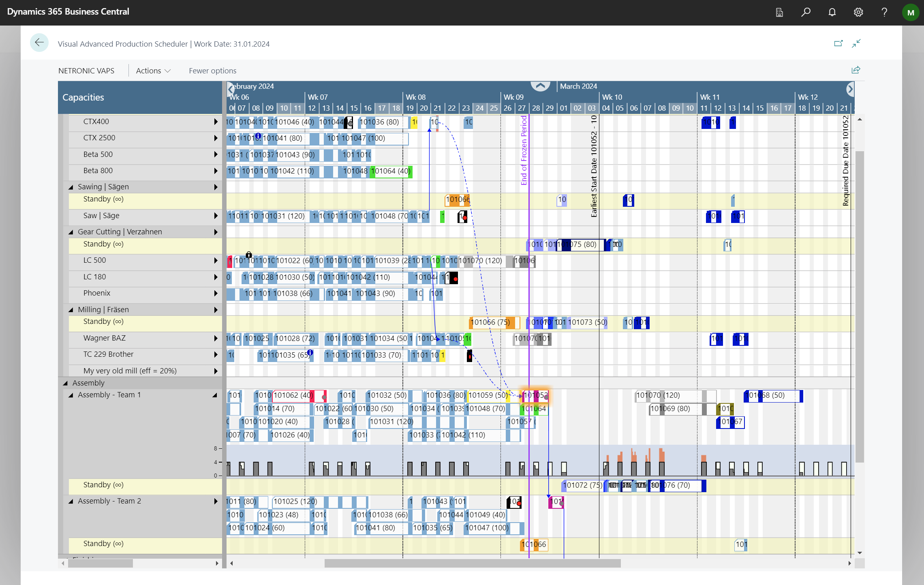Open global search with the magnifier icon
The width and height of the screenshot is (924, 585).
(806, 12)
